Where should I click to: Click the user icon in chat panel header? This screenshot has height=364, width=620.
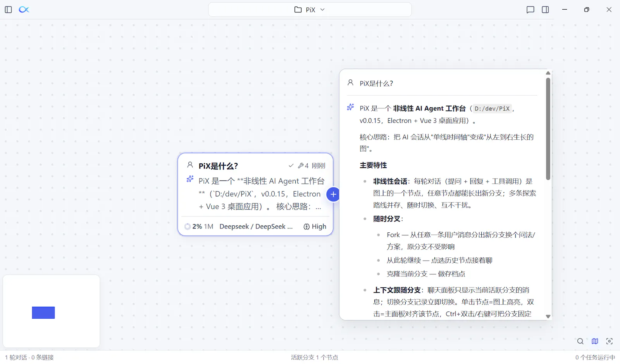tap(350, 82)
